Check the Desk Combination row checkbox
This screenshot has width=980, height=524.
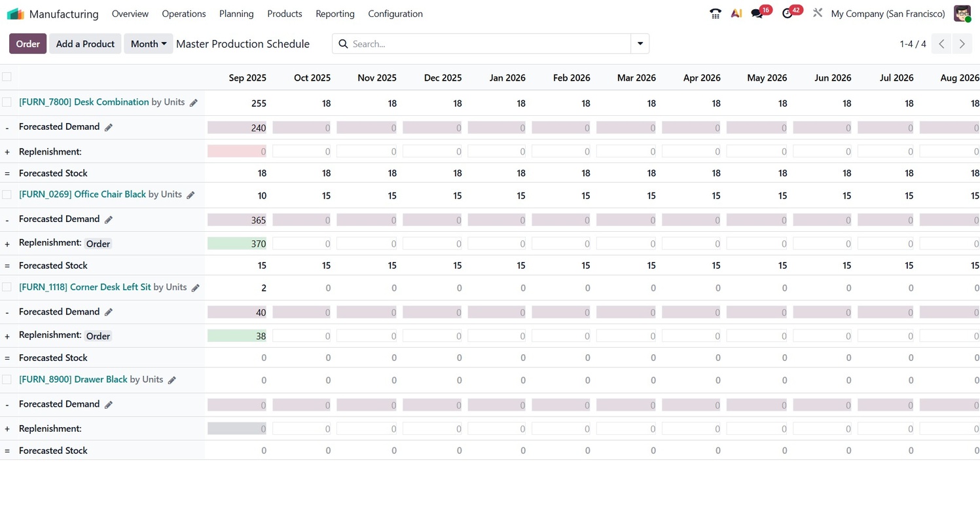coord(7,102)
